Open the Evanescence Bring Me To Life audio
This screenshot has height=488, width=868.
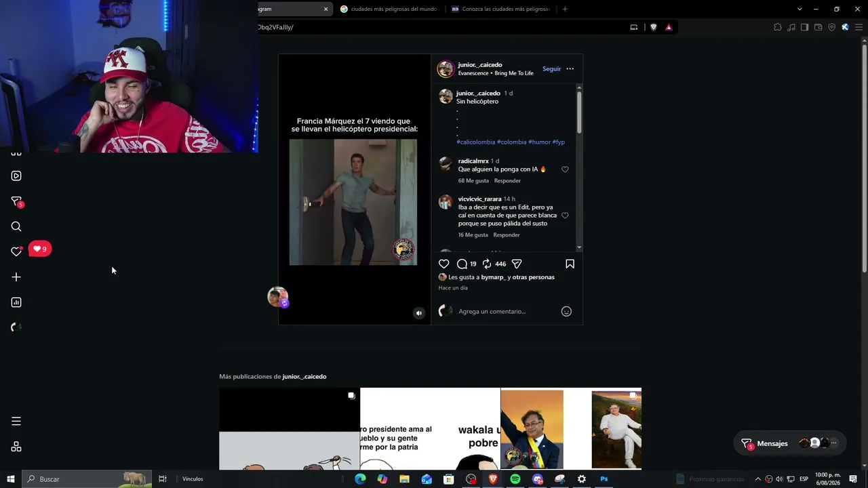(x=496, y=73)
